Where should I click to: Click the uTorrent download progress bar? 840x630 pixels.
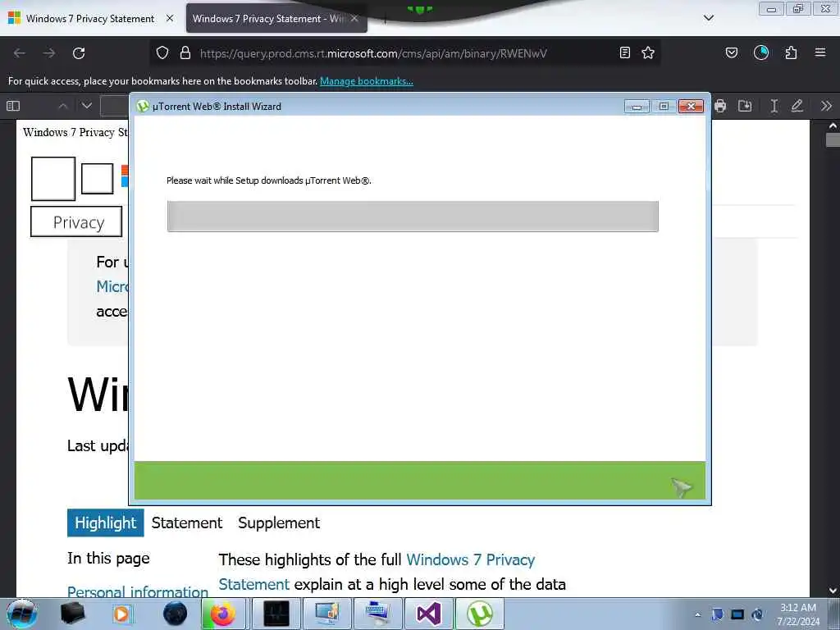tap(413, 217)
